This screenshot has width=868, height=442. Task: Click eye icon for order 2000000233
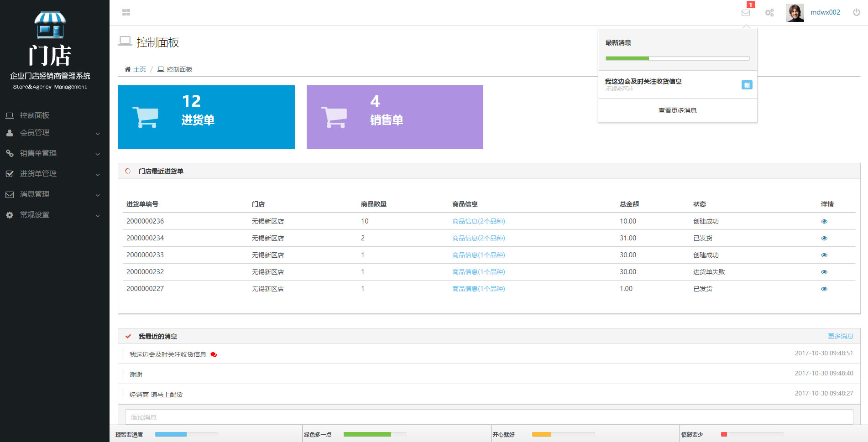pos(824,255)
